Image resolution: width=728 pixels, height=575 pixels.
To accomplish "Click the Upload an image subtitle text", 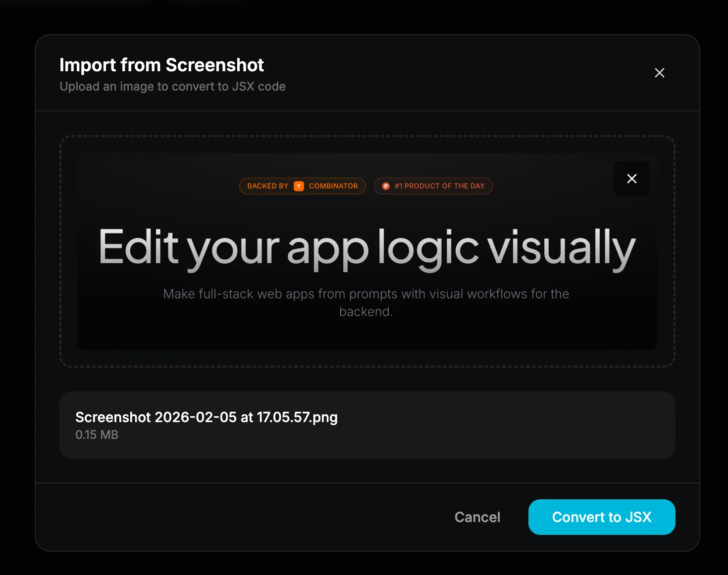I will [x=172, y=86].
